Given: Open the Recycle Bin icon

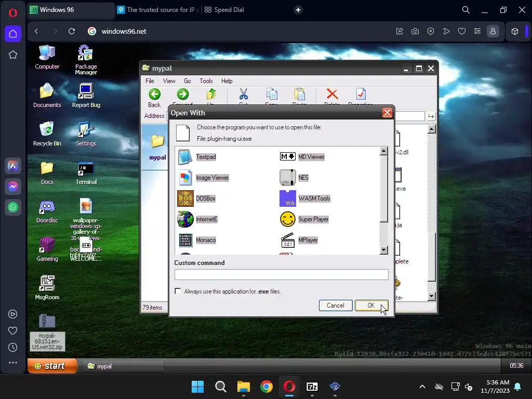Looking at the screenshot, I should [x=47, y=134].
